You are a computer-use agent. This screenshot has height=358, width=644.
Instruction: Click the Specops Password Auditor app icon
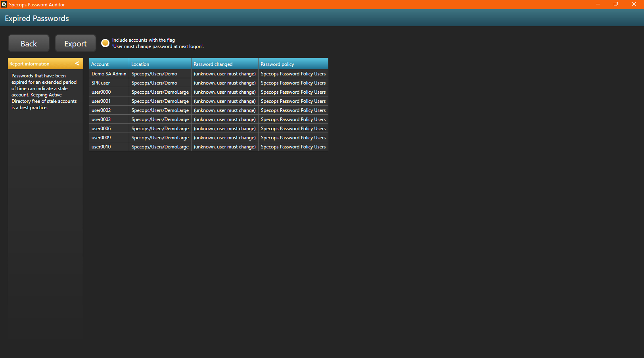click(x=4, y=4)
